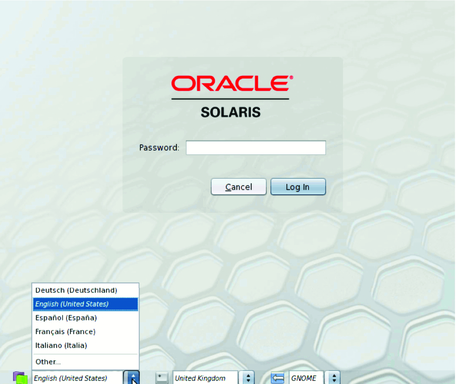Viewport: 456px width, 384px height.
Task: Choose Español (España) language
Action: click(x=85, y=318)
